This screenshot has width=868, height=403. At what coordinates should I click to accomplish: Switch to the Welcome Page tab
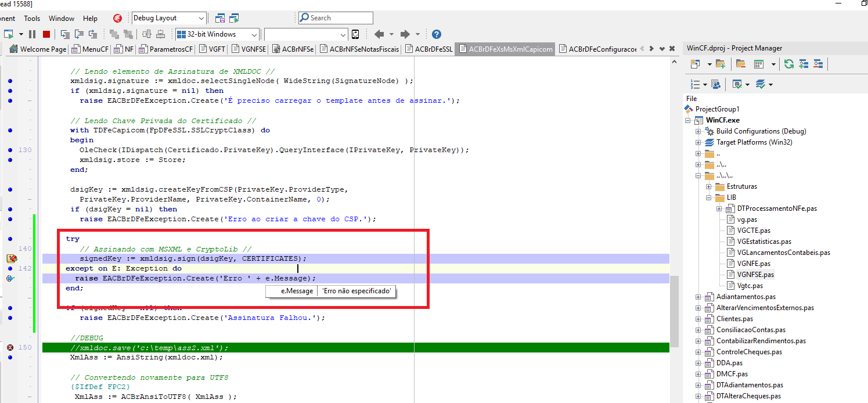point(38,49)
